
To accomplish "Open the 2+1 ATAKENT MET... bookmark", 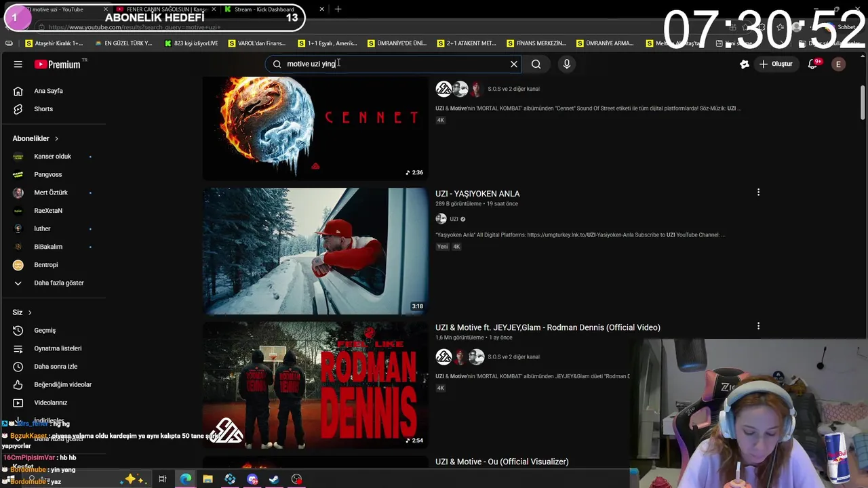I will point(467,43).
